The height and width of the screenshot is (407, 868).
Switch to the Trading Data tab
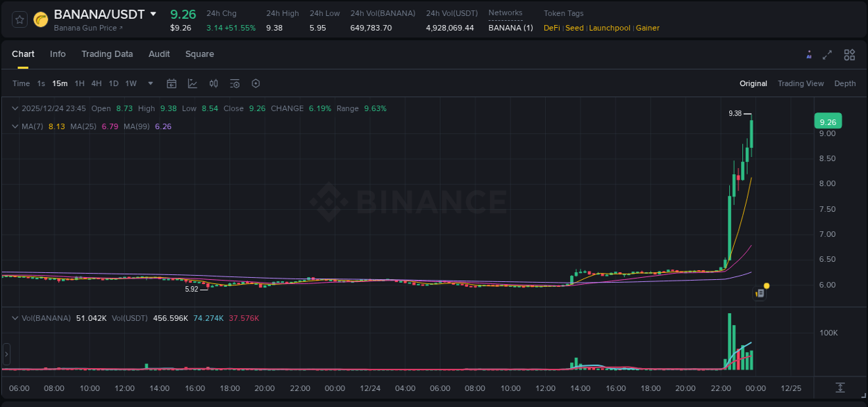pos(108,54)
